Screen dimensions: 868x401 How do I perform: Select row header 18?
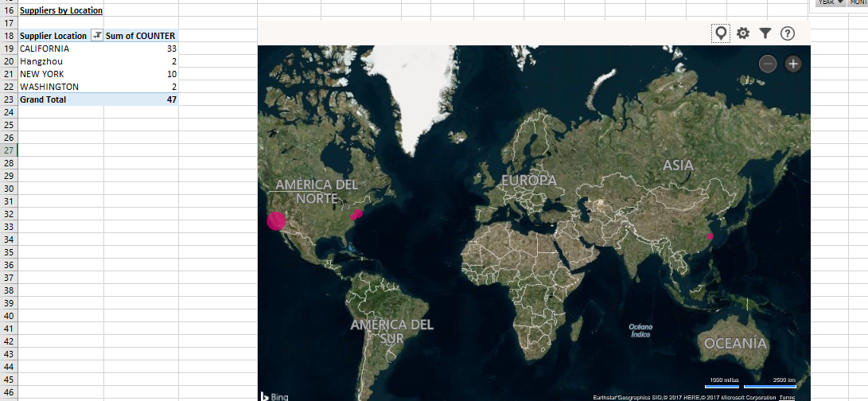(8, 36)
